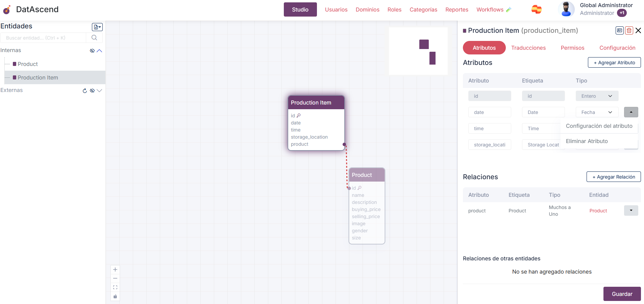
Task: Open the product relation actions dropdown
Action: coord(631,210)
